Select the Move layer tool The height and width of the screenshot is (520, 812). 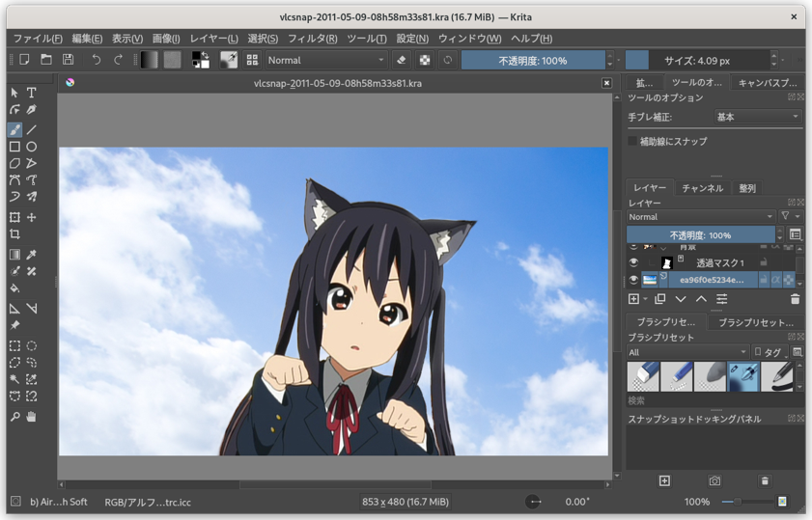click(x=32, y=217)
